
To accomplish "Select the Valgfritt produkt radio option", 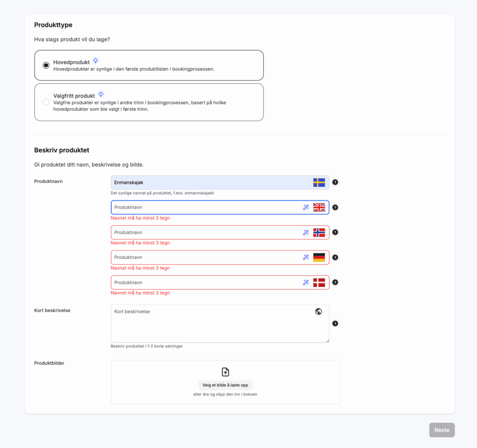I will coord(46,102).
